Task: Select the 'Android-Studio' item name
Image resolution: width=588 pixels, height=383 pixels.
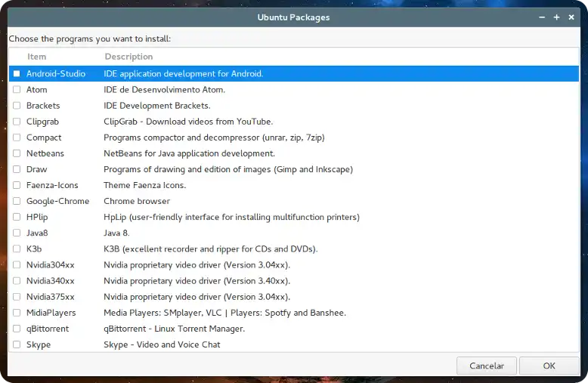Action: tap(56, 74)
